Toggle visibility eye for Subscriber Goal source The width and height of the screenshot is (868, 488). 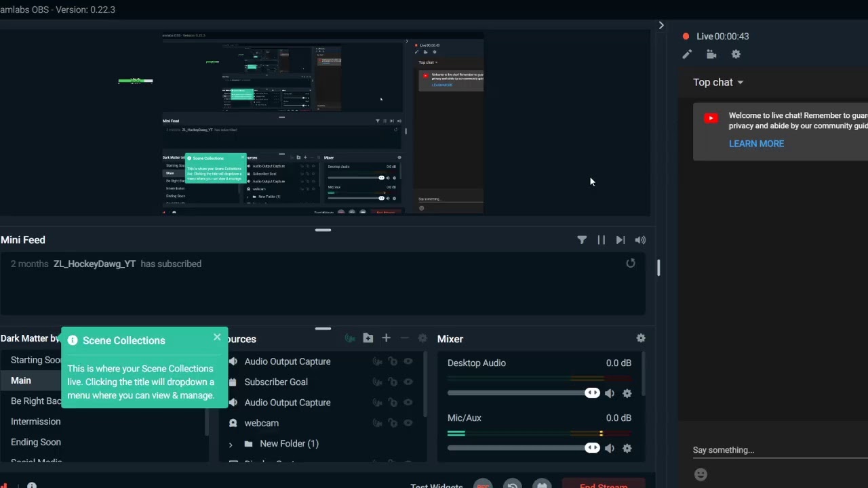(x=408, y=382)
